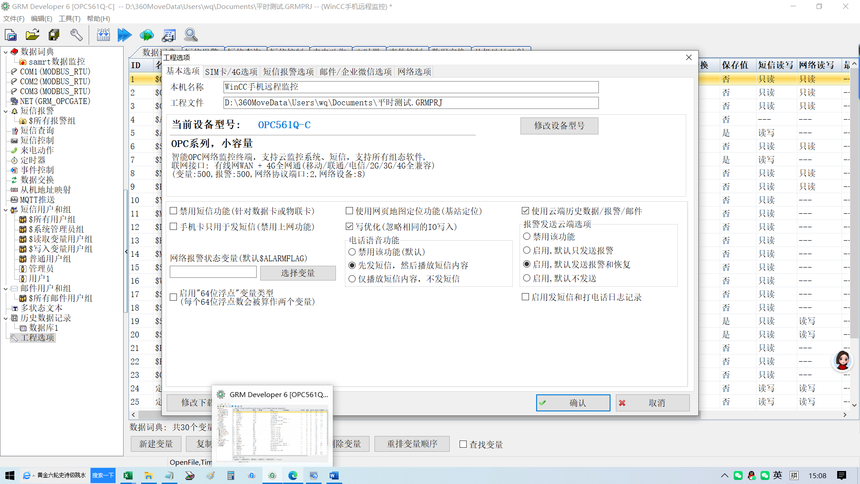
Task: Collapse the 历史数据记录 tree node
Action: coord(6,318)
